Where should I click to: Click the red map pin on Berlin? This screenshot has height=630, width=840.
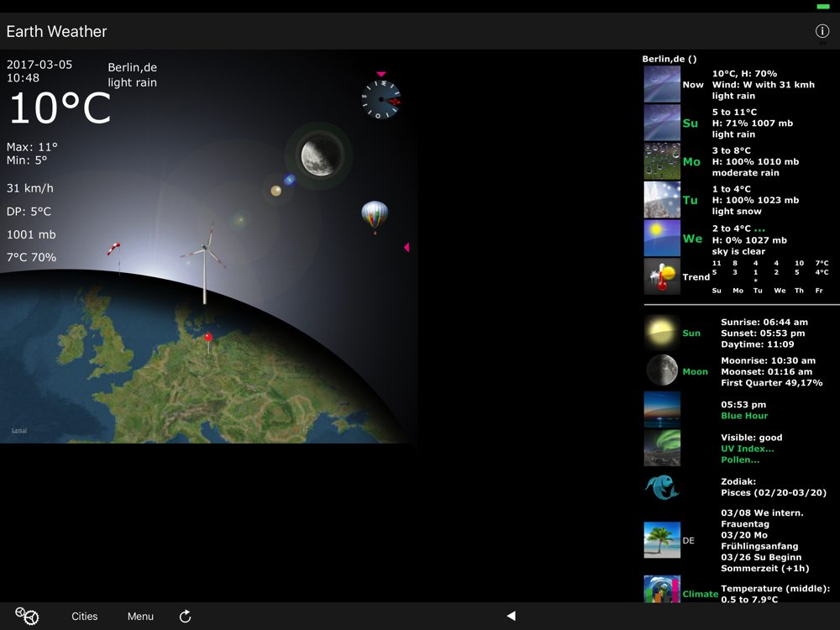(208, 339)
